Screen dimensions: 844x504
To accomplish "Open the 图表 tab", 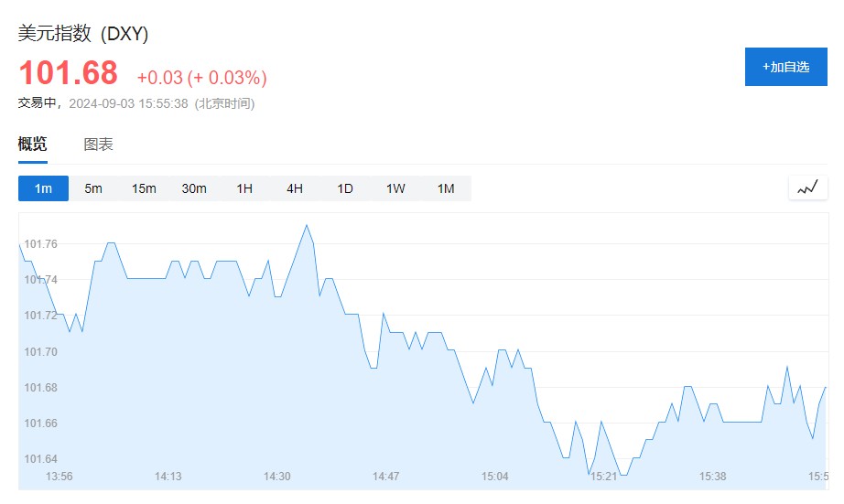I will 98,145.
